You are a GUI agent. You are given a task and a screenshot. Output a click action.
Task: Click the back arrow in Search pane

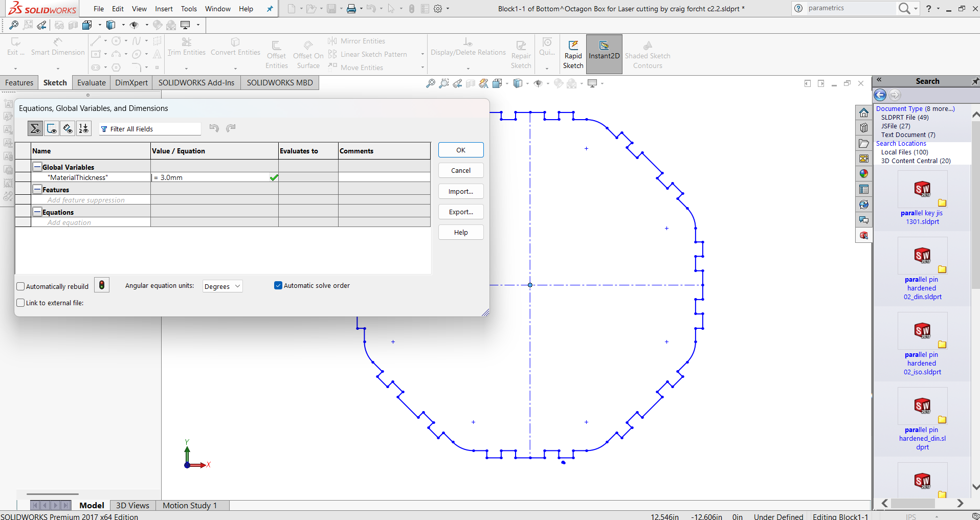point(880,95)
